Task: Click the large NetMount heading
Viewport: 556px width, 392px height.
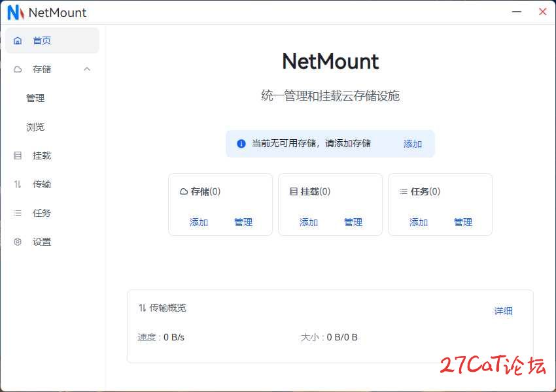Action: pos(330,61)
